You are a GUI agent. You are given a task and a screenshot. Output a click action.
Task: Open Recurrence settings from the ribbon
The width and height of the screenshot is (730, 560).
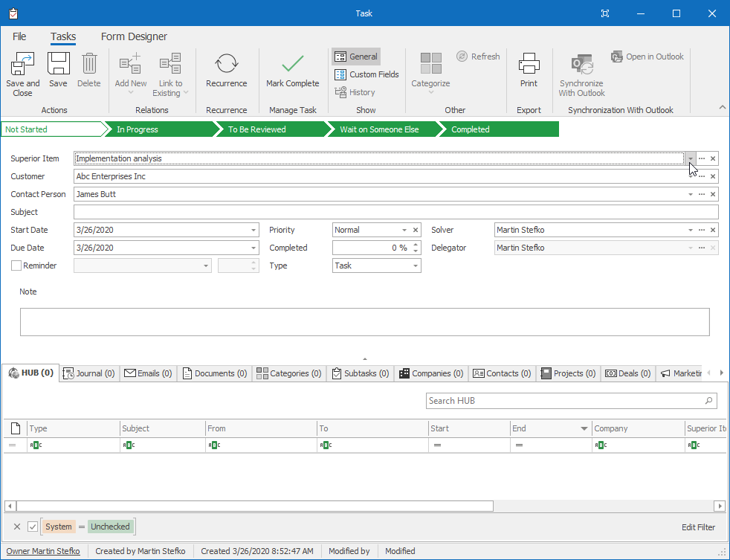(226, 65)
